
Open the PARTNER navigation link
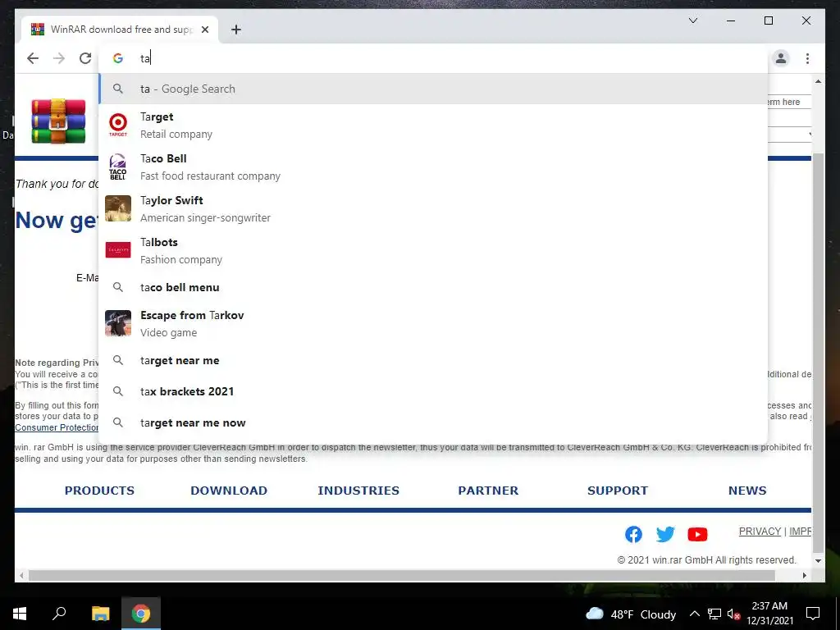[488, 491]
